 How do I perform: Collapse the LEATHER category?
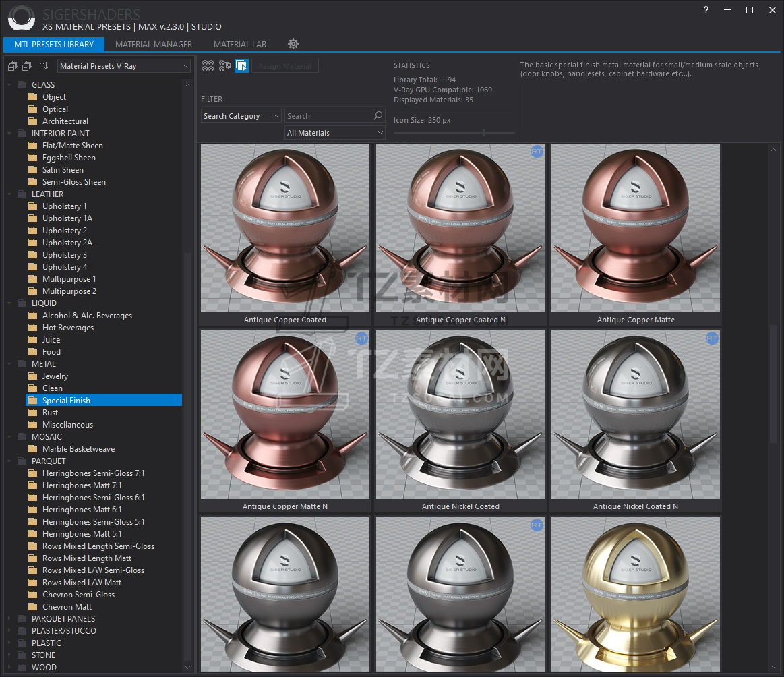9,194
